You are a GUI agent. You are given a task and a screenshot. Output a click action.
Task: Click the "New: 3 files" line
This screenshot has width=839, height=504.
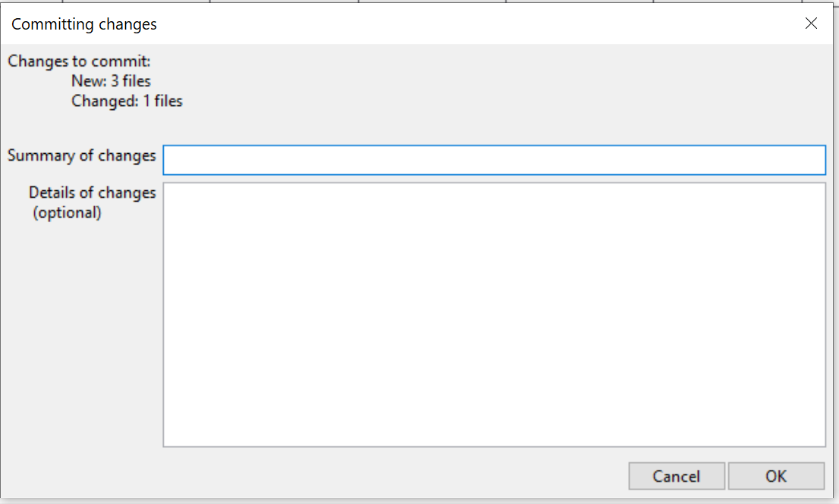tap(111, 81)
